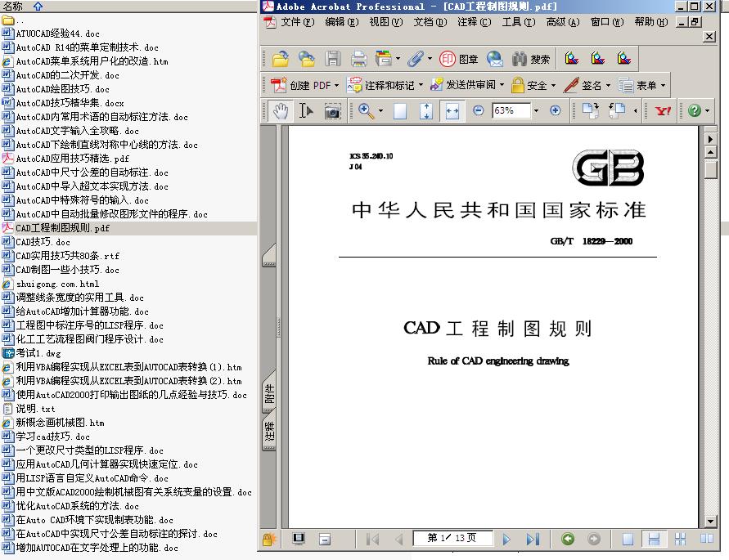The height and width of the screenshot is (560, 729).
Task: Open the 编辑(E) menu
Action: pos(342,22)
